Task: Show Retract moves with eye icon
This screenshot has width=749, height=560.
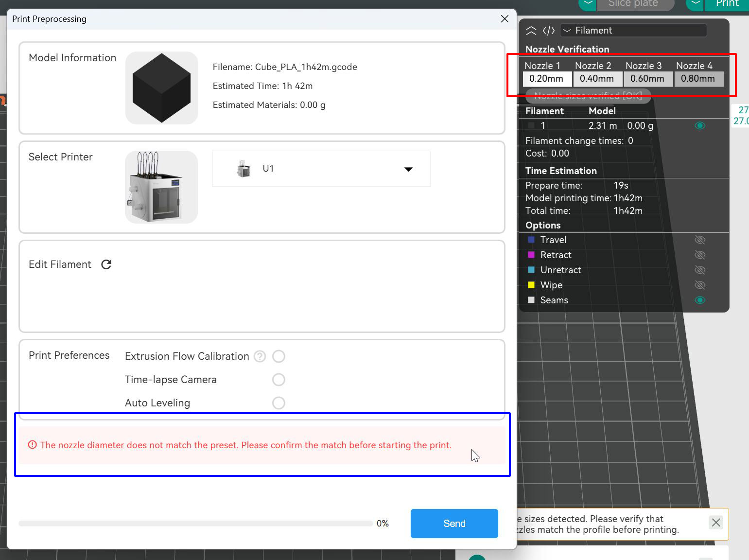Action: click(x=700, y=255)
